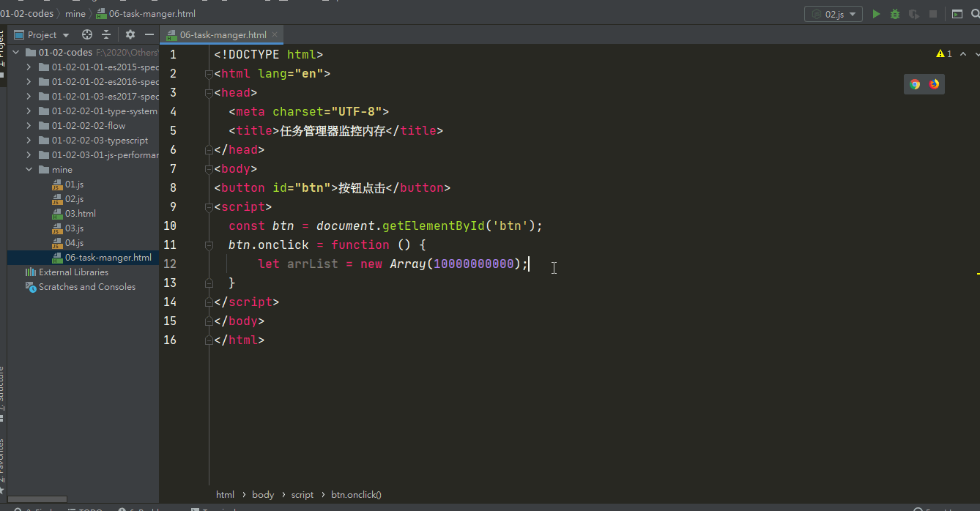Open Project panel settings gear
The image size is (980, 511).
pos(130,34)
